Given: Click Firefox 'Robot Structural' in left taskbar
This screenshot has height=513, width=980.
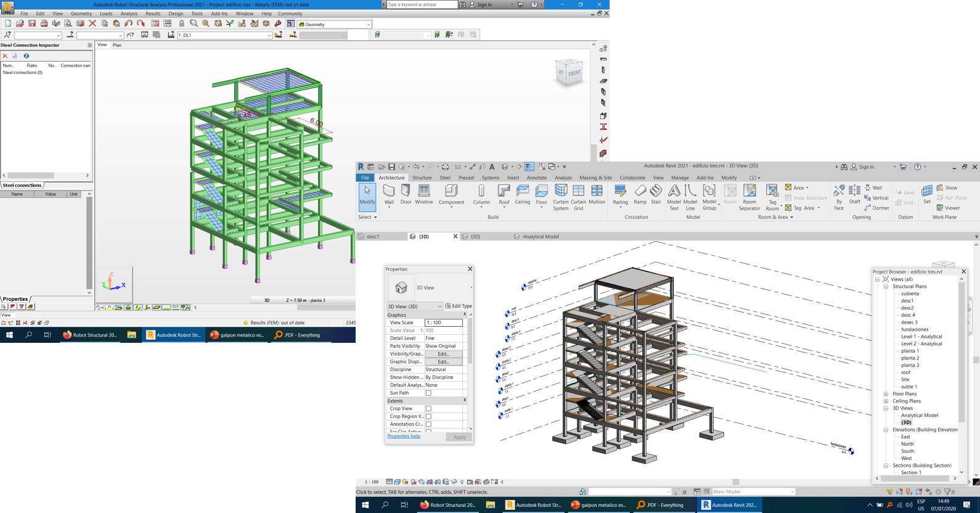Looking at the screenshot, I should (x=89, y=335).
